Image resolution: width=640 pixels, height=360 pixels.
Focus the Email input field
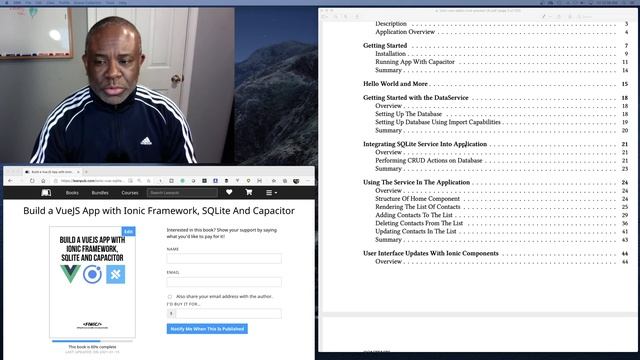[x=224, y=282]
